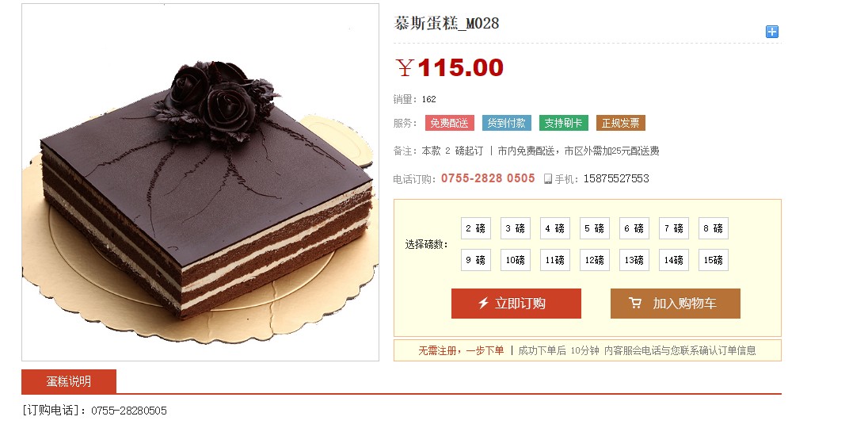
Task: Select the 3 磅 weight option
Action: (x=516, y=228)
